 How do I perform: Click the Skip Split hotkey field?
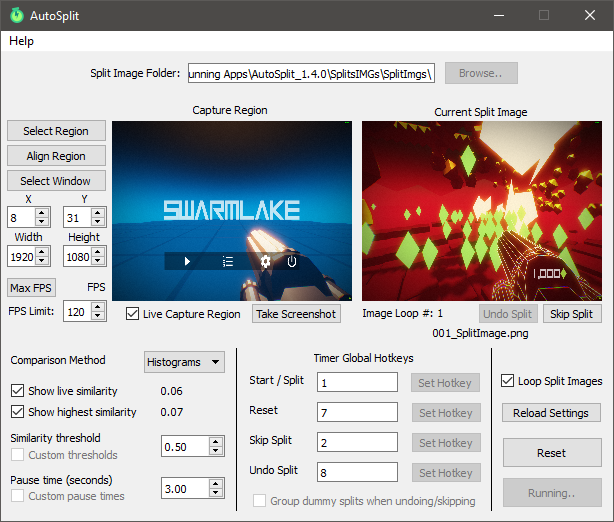[x=358, y=442]
